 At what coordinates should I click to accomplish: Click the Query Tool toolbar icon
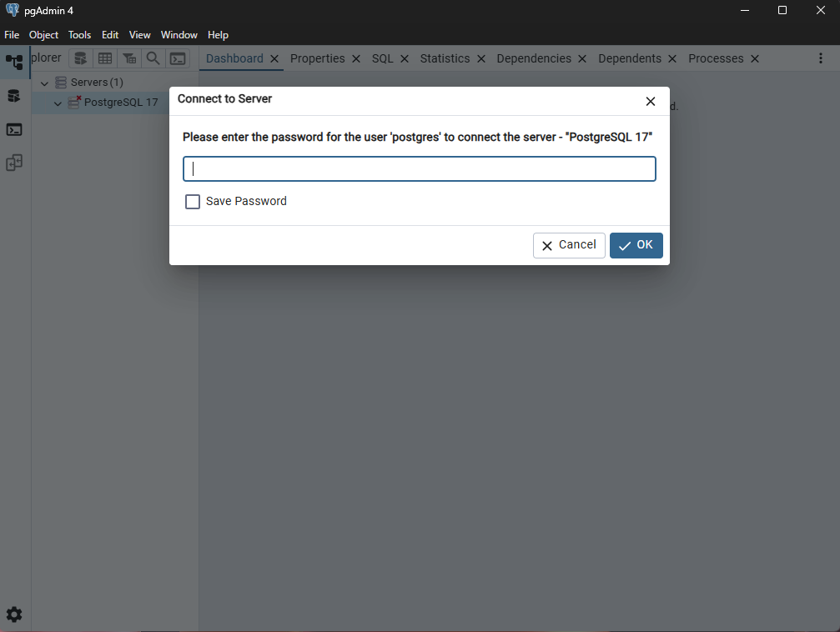click(x=80, y=58)
